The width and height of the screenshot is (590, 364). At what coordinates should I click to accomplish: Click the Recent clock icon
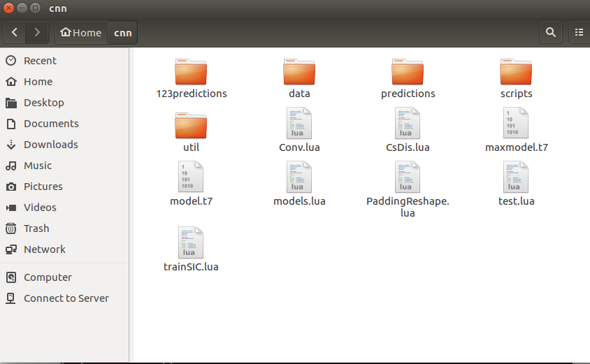[x=11, y=60]
